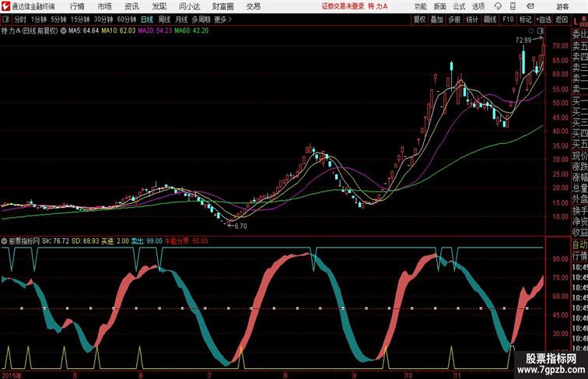
Task: Switch to 60分钟 period tab
Action: (x=127, y=19)
